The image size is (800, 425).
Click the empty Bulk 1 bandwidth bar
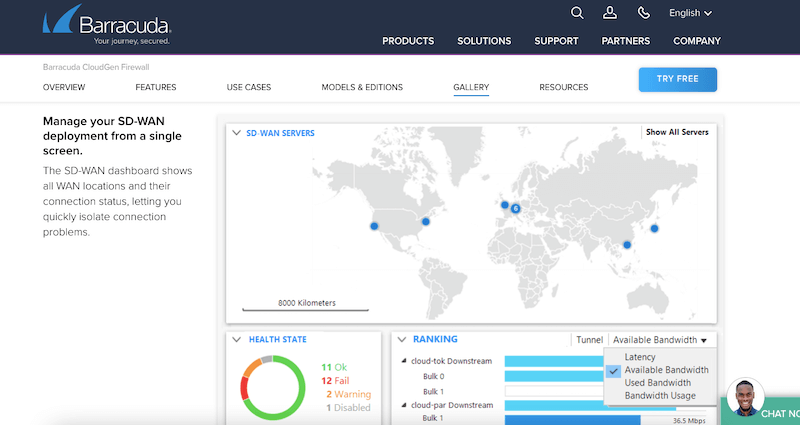(554, 391)
